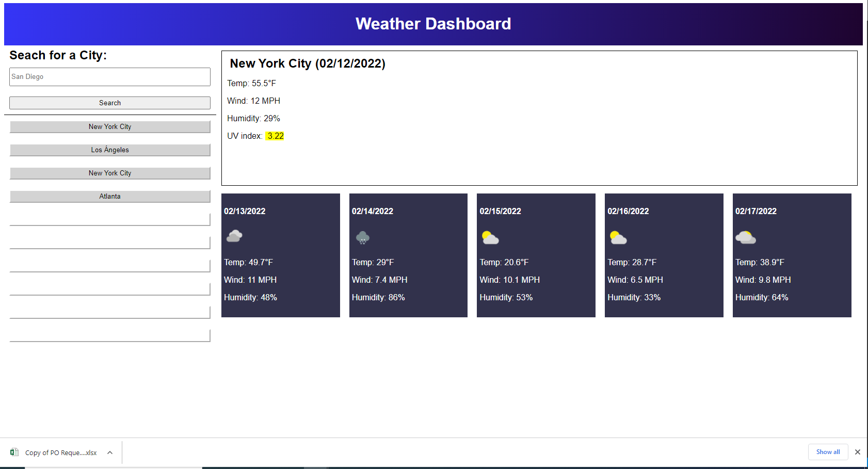Click the Seach for a City: heading
This screenshot has width=868, height=469.
(58, 55)
